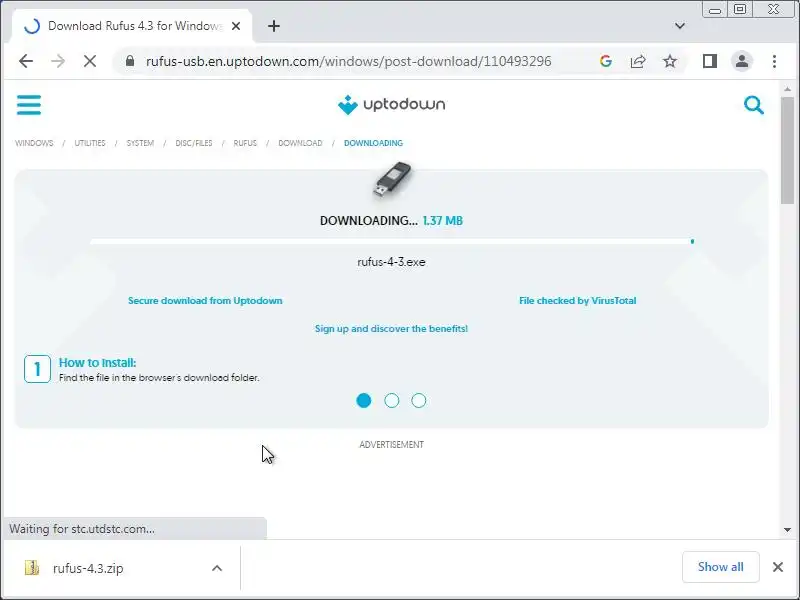Viewport: 800px width, 600px height.
Task: Click the ADVERTISEMENT label
Action: tap(391, 445)
